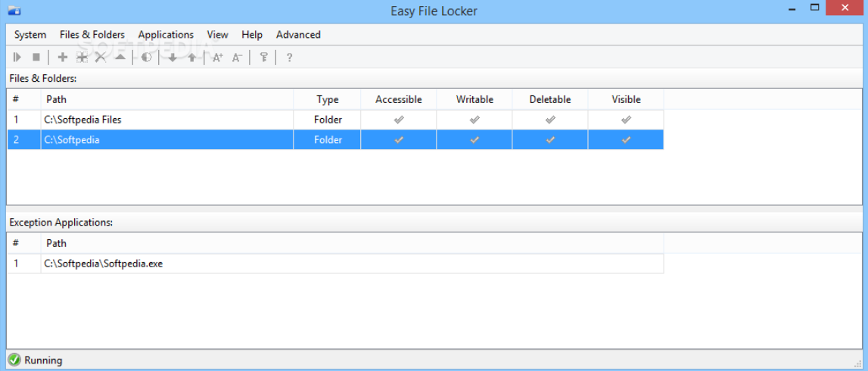868x371 pixels.
Task: Toggle Accessible check for C:\Softpedia Files
Action: (399, 120)
